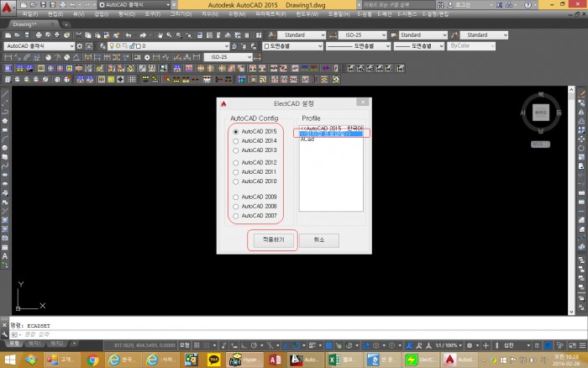Open KakaoTalk from the Windows taskbar
588x368 pixels.
213,360
